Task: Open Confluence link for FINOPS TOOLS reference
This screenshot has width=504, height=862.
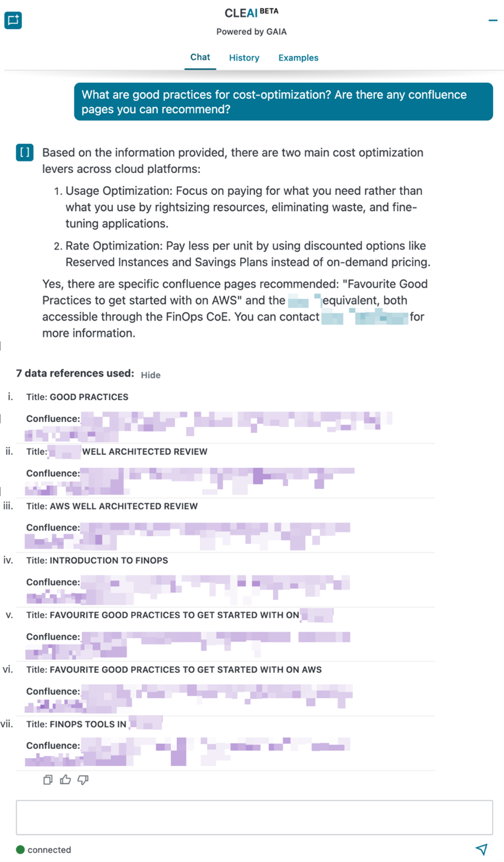Action: pos(215,747)
